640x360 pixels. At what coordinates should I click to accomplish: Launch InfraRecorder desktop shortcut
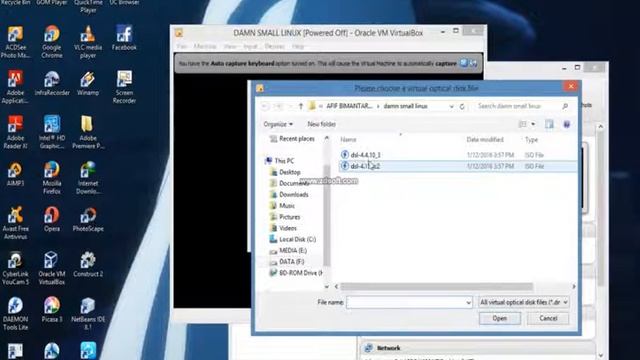pyautogui.click(x=52, y=83)
